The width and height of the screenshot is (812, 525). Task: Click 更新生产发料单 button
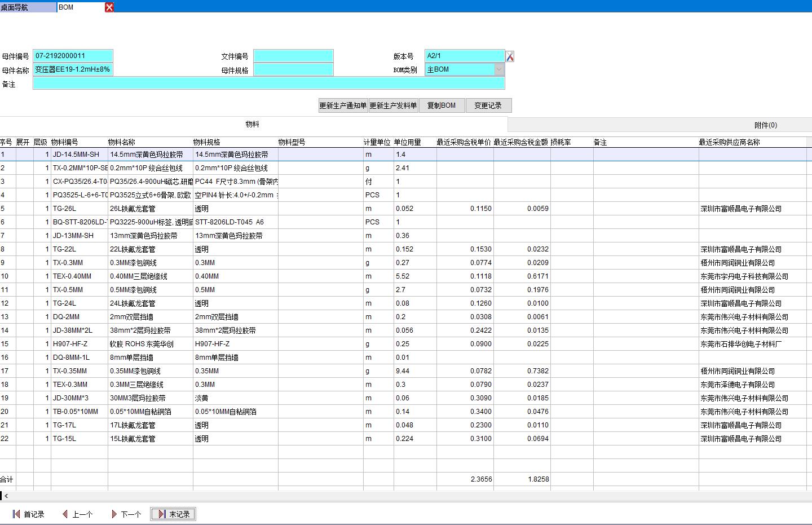393,105
